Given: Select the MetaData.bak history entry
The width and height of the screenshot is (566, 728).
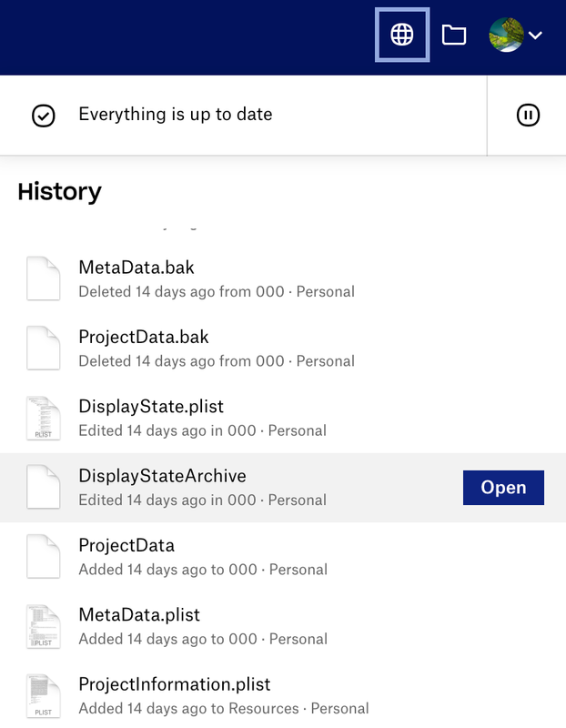Looking at the screenshot, I should (136, 268).
